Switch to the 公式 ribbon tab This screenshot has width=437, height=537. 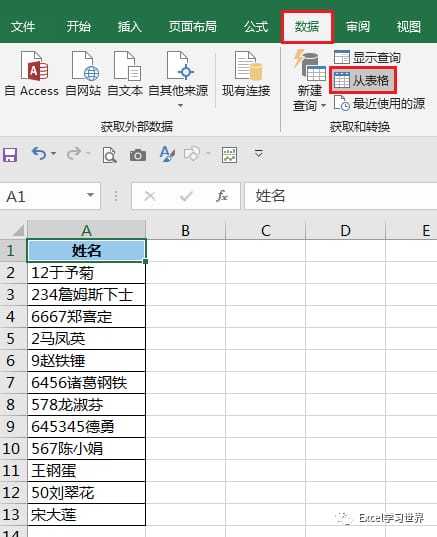256,27
